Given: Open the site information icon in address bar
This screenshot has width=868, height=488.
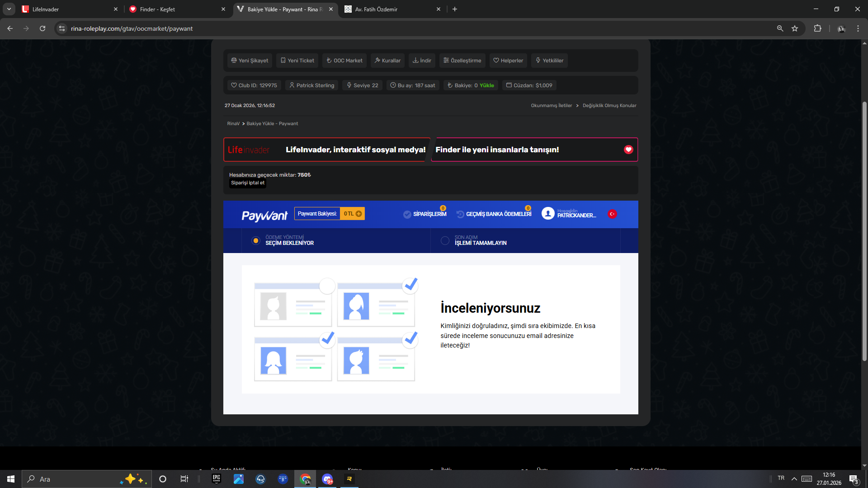Looking at the screenshot, I should (62, 28).
